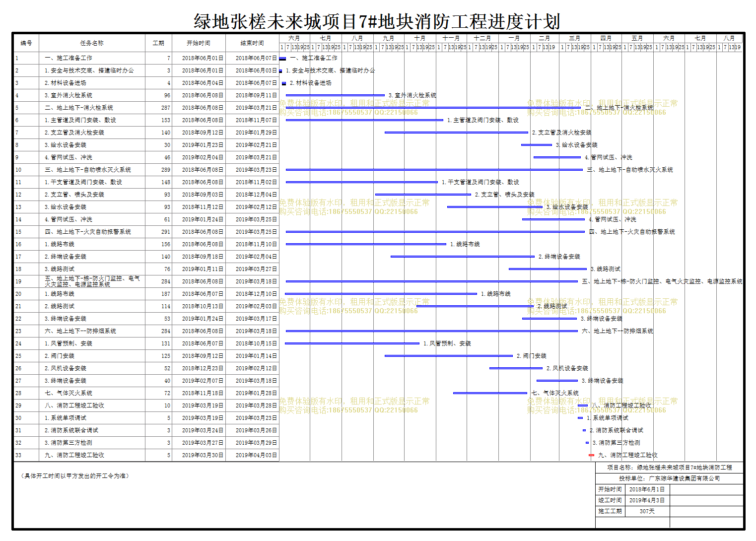Click the 三月 month label in timeline header
The image size is (756, 541).
point(575,38)
